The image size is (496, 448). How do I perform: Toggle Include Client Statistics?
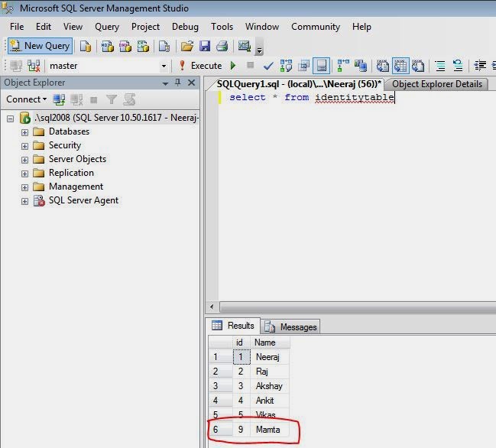pos(361,66)
